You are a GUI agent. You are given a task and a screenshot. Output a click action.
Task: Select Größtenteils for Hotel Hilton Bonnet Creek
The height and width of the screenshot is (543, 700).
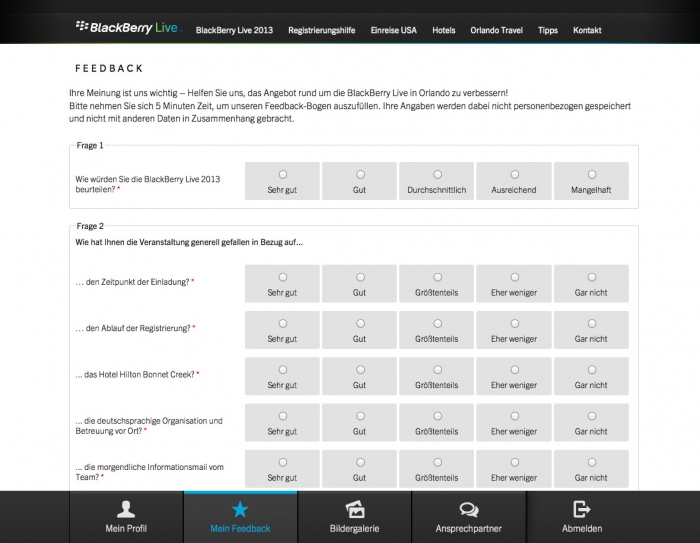coord(438,370)
